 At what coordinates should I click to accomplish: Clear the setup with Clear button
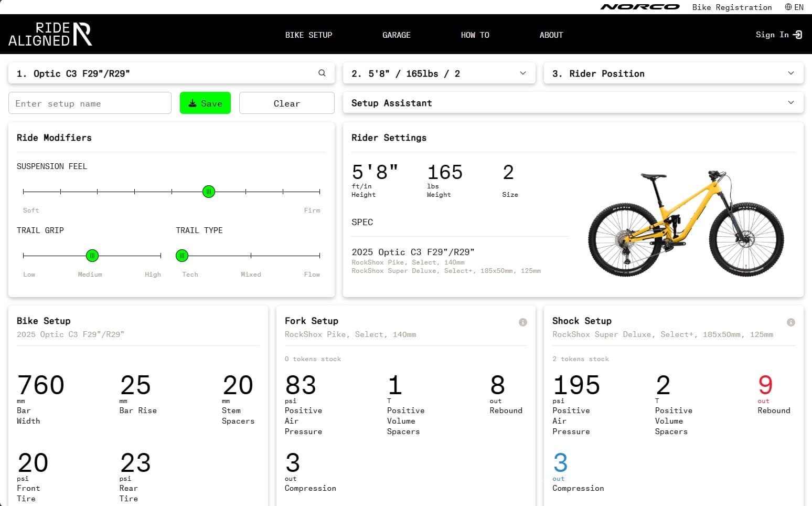[287, 103]
